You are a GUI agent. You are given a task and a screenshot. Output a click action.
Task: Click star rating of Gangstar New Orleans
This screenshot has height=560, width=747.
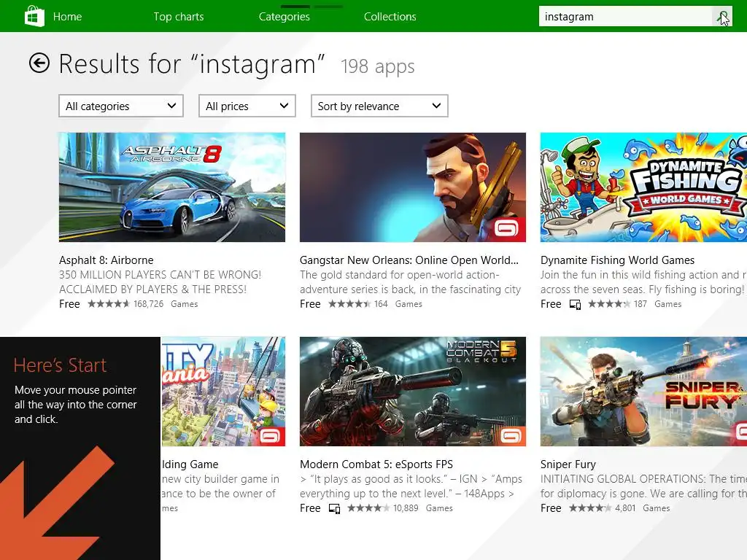click(x=349, y=304)
